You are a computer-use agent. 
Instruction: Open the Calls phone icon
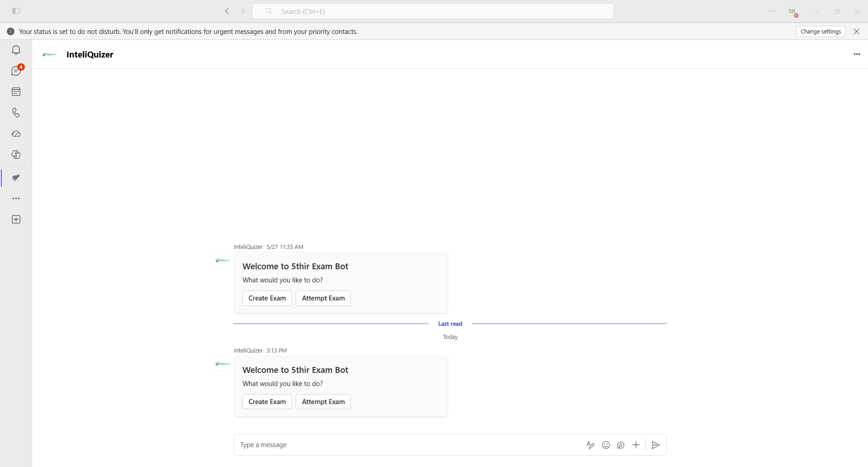[x=16, y=113]
